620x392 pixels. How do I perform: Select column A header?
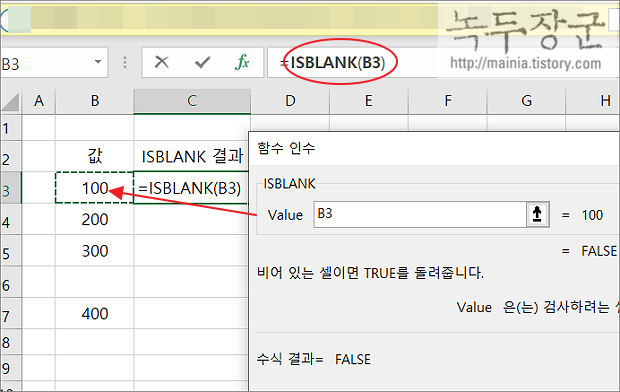(x=39, y=101)
